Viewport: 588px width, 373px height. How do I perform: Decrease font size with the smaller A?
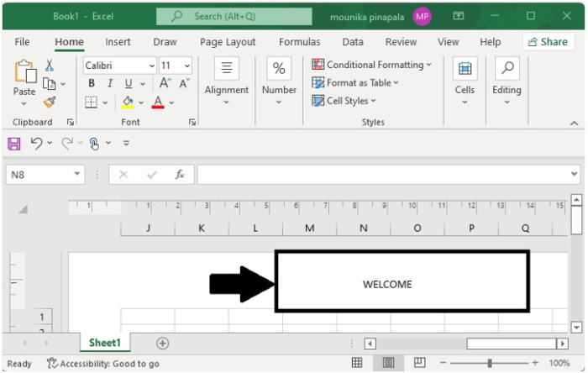pyautogui.click(x=184, y=83)
